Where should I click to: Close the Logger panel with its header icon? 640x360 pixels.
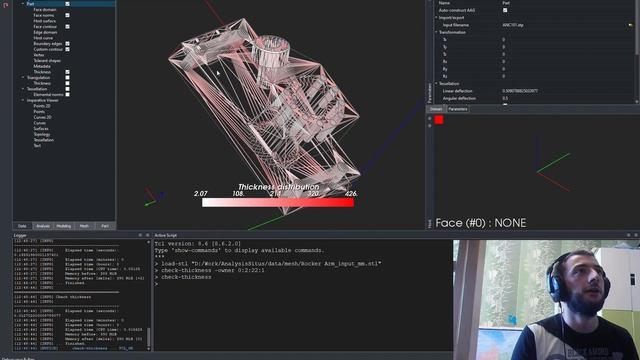147,235
